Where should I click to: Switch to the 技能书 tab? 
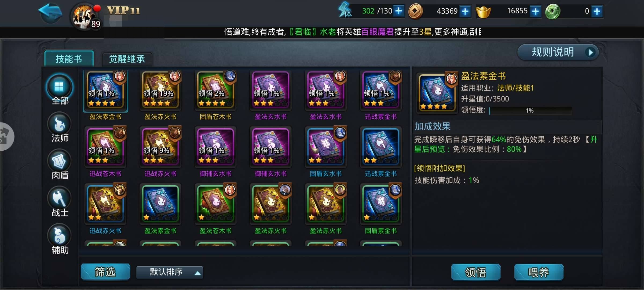coord(69,59)
